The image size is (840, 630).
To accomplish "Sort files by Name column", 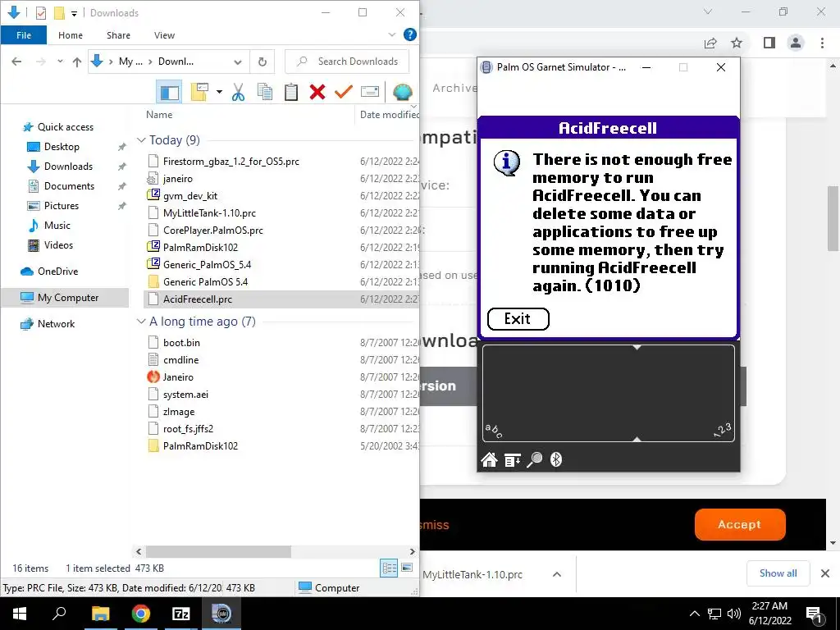I will (159, 115).
